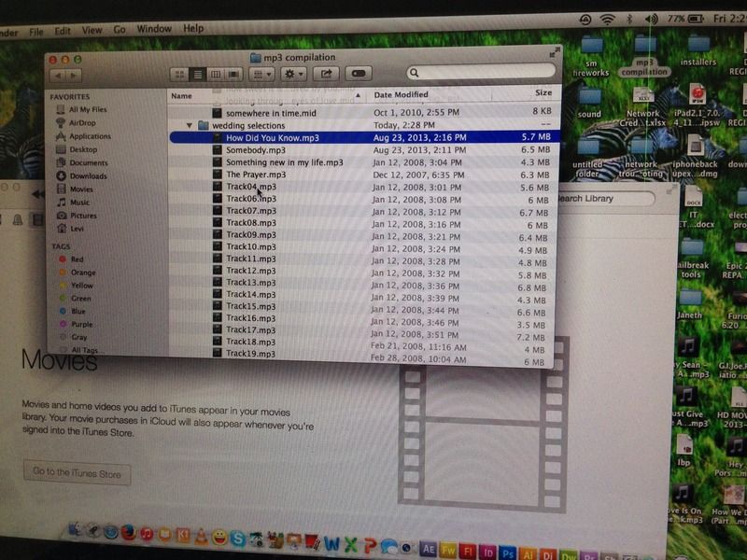Open Skype from the Dock

click(238, 537)
